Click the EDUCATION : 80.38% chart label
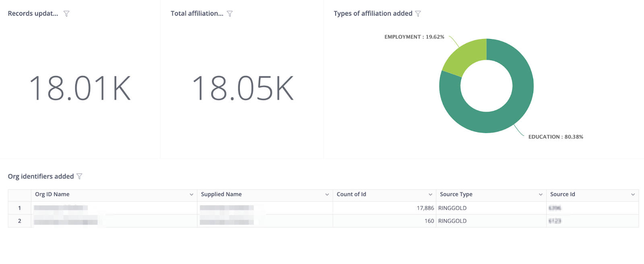Image resolution: width=644 pixels, height=264 pixels. click(x=555, y=137)
